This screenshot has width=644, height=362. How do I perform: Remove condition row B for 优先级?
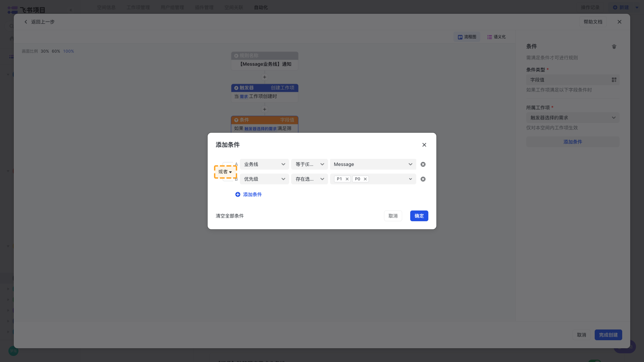coord(423,179)
